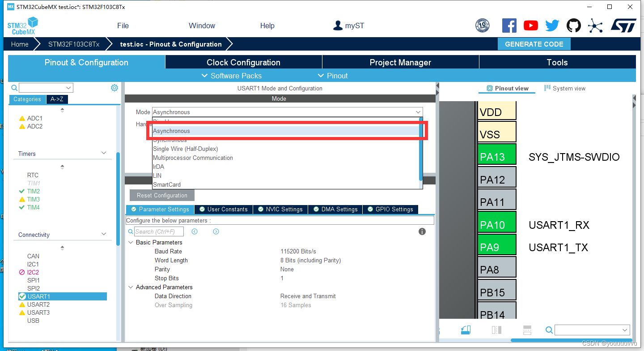Select USART2 in Connectivity list
Screen dimensions: 644x351
(38, 304)
